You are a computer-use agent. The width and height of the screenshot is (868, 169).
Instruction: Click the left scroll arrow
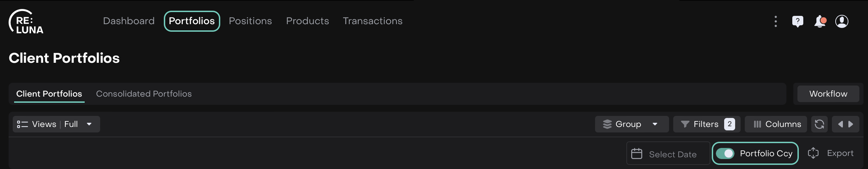840,124
